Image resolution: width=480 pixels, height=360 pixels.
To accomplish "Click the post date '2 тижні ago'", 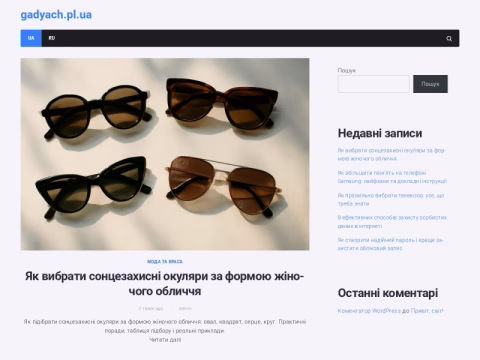I will (151, 308).
